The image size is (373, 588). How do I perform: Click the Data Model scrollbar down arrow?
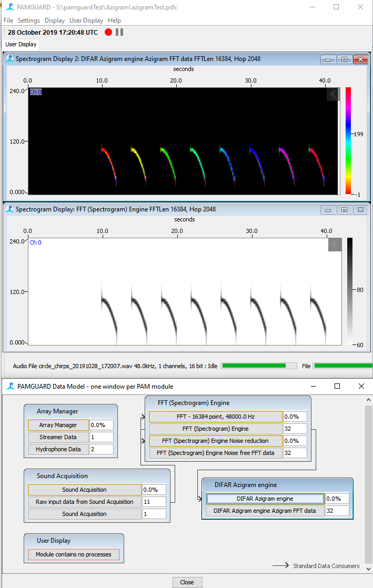click(368, 569)
